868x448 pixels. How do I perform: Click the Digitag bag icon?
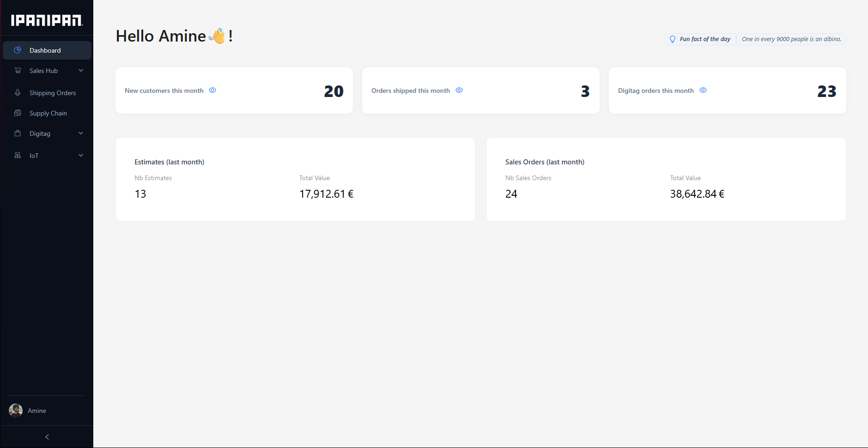coord(18,133)
